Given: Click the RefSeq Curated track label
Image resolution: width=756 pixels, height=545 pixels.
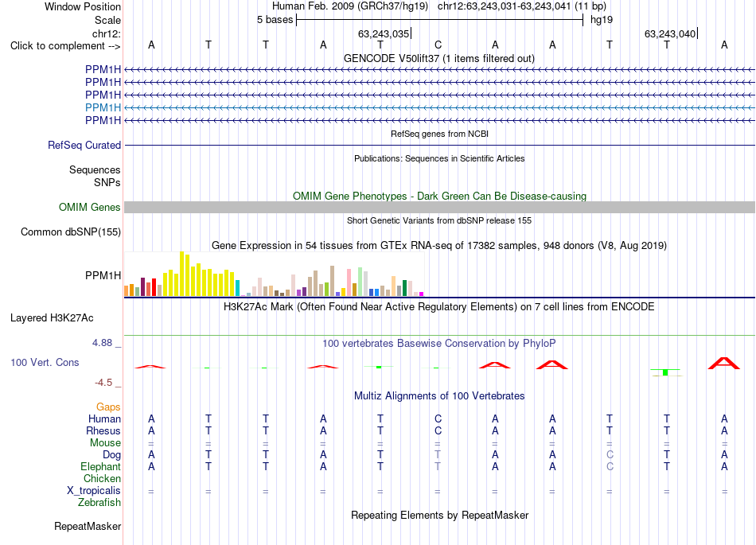Looking at the screenshot, I should pyautogui.click(x=84, y=145).
